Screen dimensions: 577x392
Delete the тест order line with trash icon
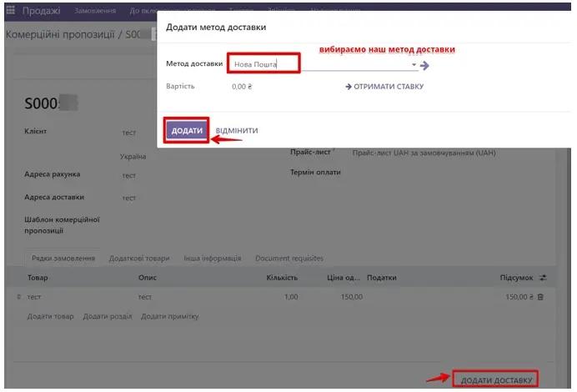tap(540, 297)
